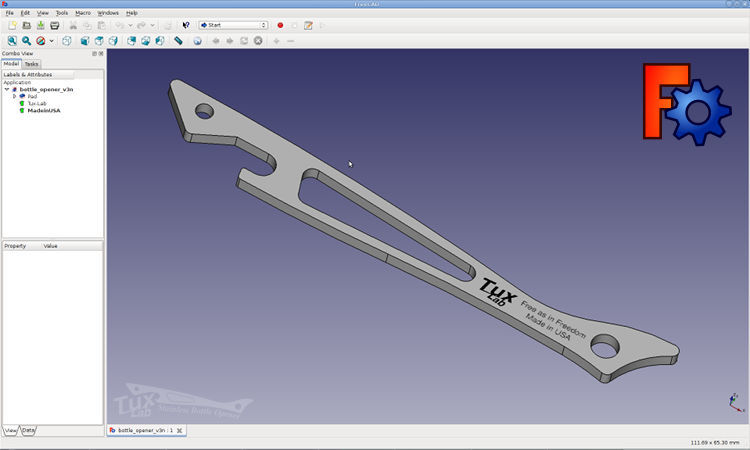Click the dimensions readout in status bar
This screenshot has width=750, height=450.
point(715,443)
